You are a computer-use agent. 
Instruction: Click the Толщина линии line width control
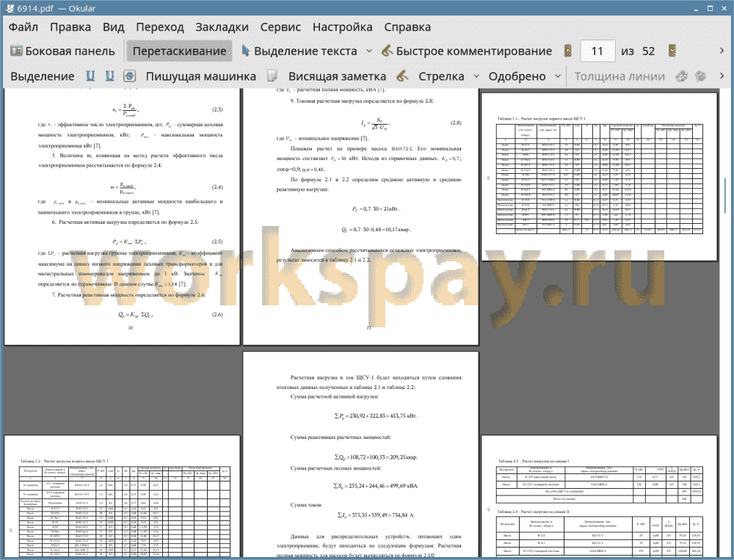[x=619, y=76]
